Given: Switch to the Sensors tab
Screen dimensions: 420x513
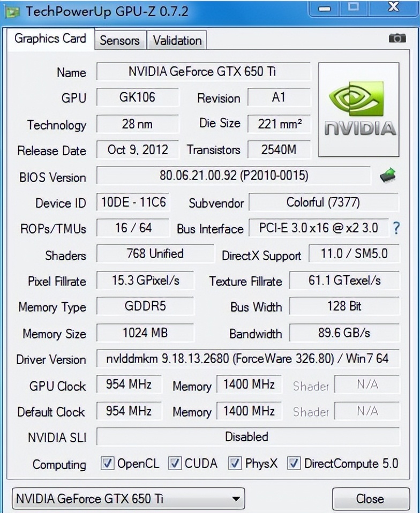Looking at the screenshot, I should tap(119, 41).
